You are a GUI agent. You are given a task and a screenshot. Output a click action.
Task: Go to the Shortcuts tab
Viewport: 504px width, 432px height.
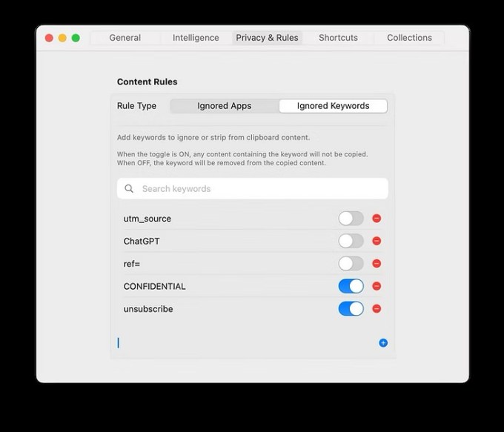(338, 38)
